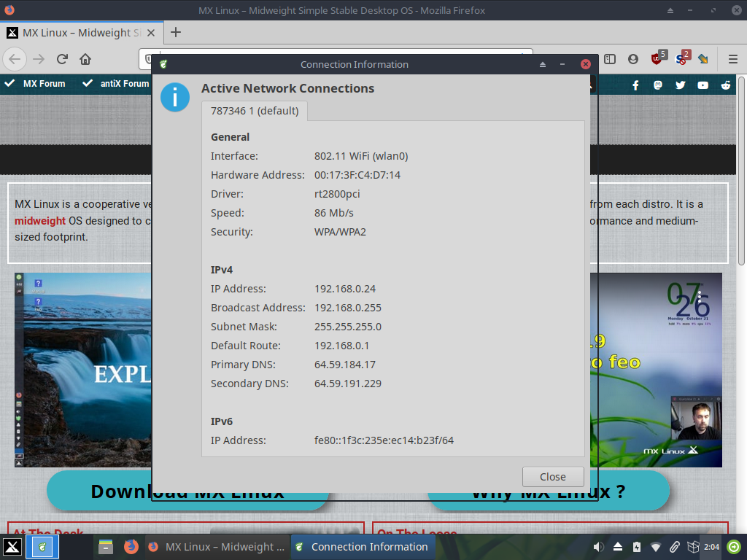The height and width of the screenshot is (560, 747).
Task: Open the uBlock Origin extension icon
Action: [x=658, y=58]
